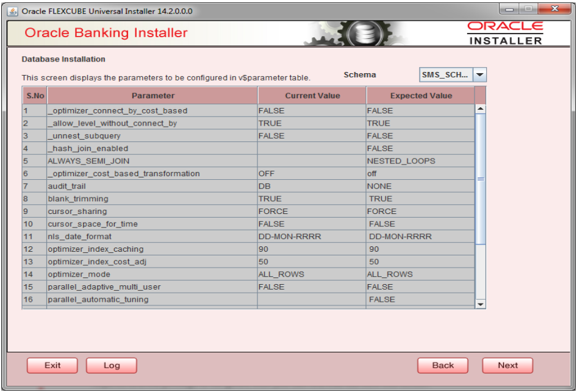Proceed with the Next button
577x392 pixels.
507,365
